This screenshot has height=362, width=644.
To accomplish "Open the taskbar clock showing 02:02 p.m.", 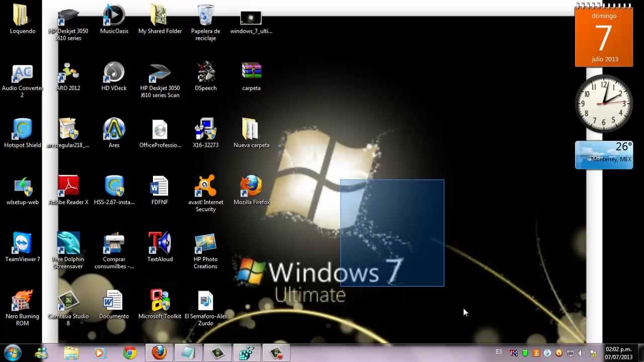I will click(618, 353).
